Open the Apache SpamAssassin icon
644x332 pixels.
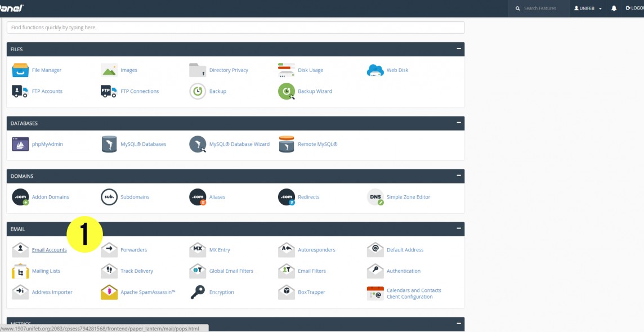click(x=109, y=292)
